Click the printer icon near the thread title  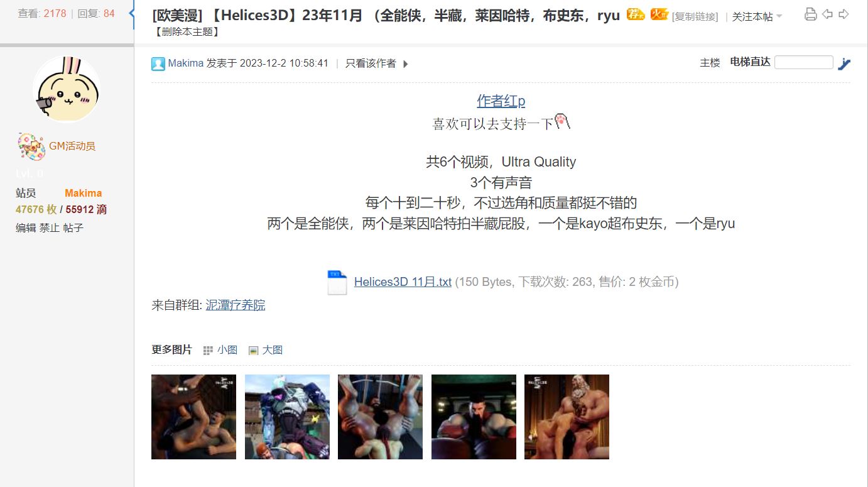coord(811,14)
